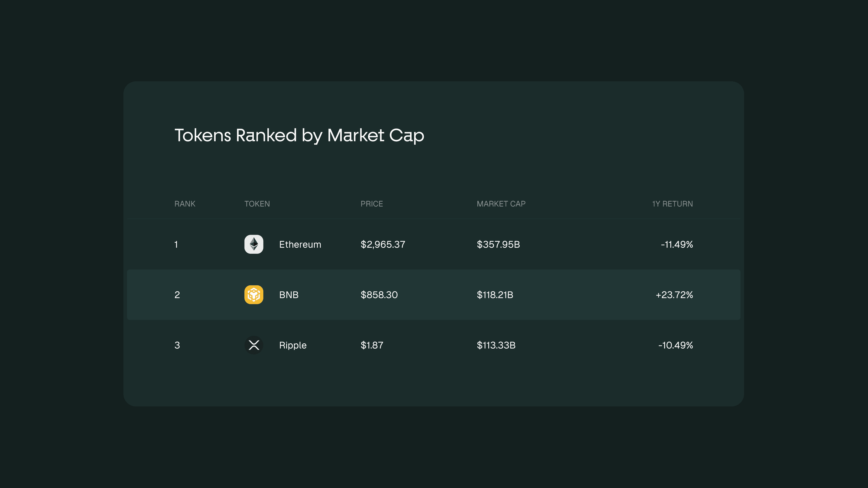
Task: Click the yellow BNB logo icon
Action: tap(254, 295)
